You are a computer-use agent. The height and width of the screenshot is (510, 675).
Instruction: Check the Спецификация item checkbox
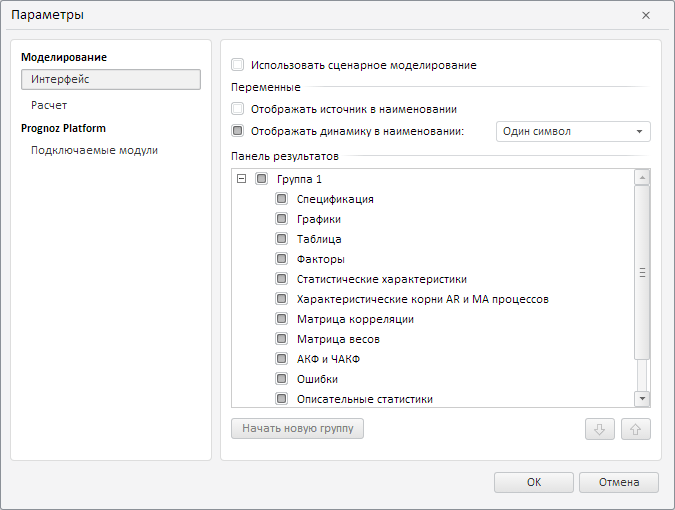click(x=282, y=199)
